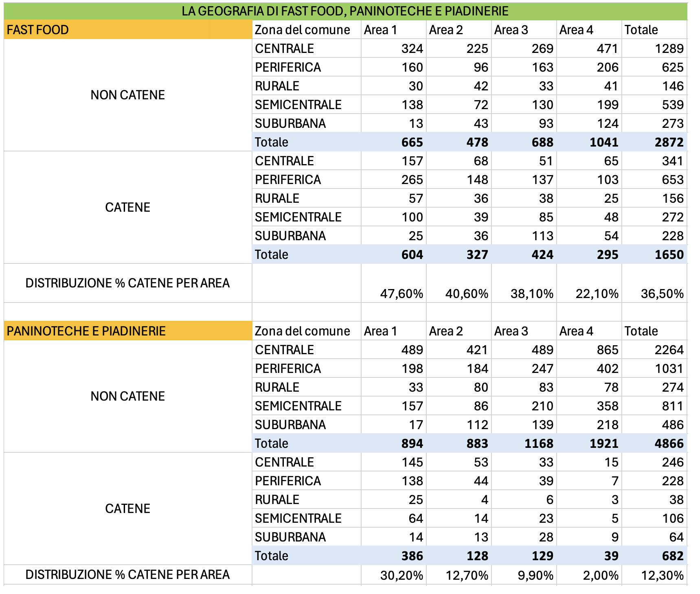Select the bold 682 total cell
The width and height of the screenshot is (700, 594).
[x=654, y=556]
